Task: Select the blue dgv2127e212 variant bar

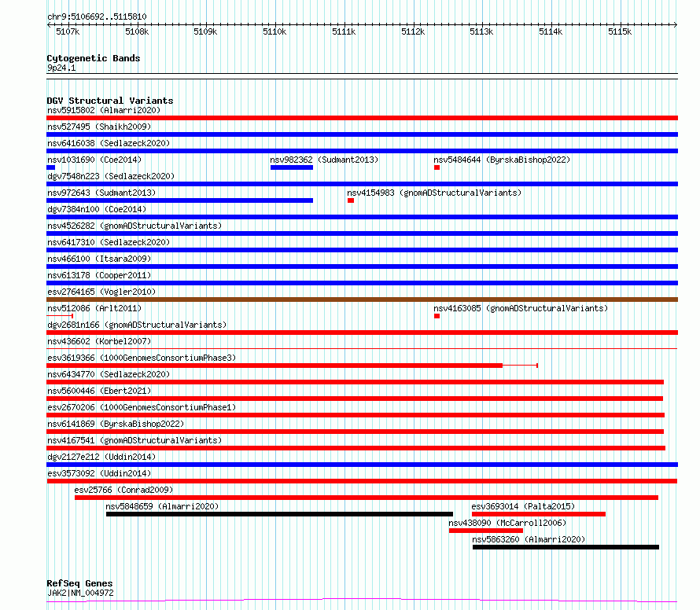Action: tap(362, 465)
